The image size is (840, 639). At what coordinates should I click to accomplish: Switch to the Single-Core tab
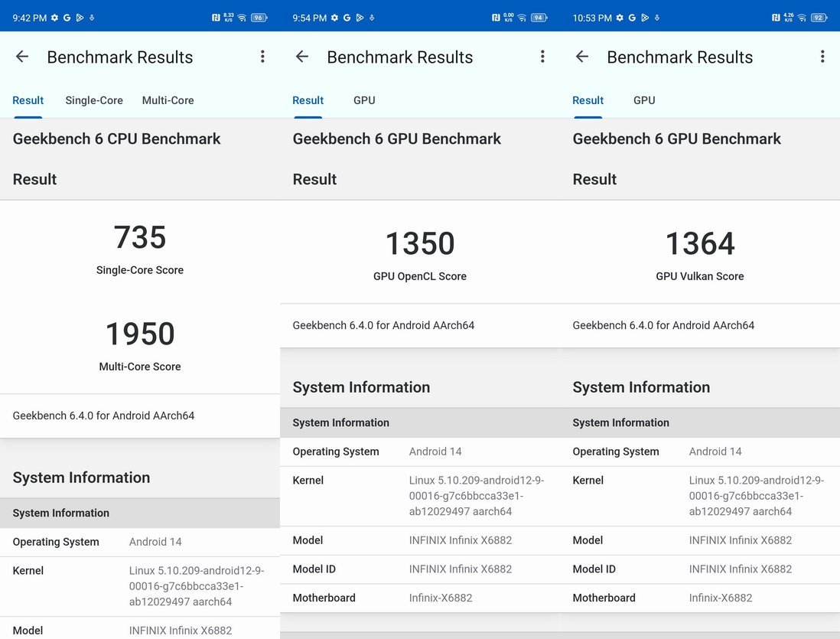(x=94, y=100)
